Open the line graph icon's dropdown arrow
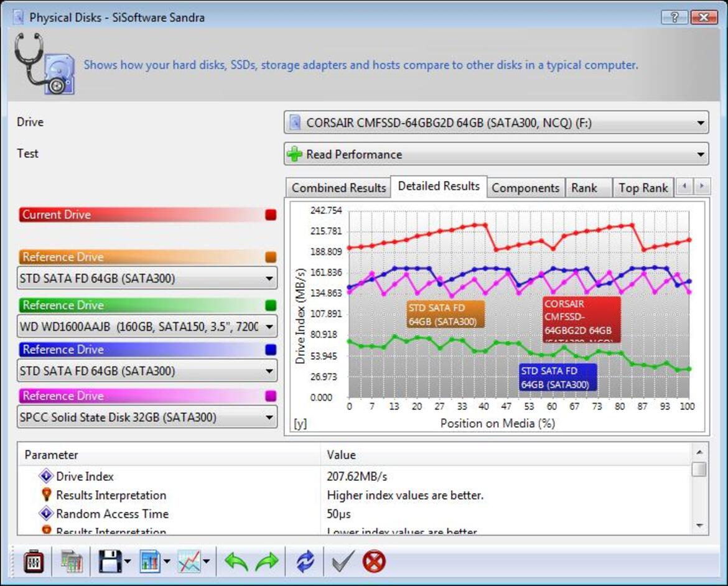Image resolution: width=728 pixels, height=586 pixels. point(207,562)
